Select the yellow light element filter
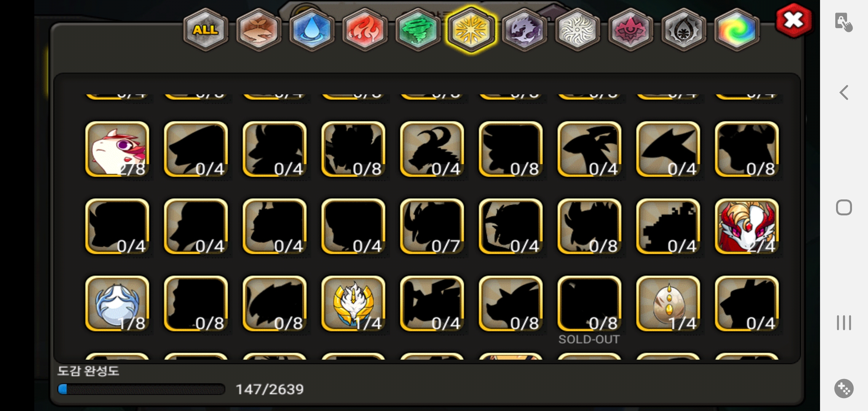The height and width of the screenshot is (411, 868). 471,30
